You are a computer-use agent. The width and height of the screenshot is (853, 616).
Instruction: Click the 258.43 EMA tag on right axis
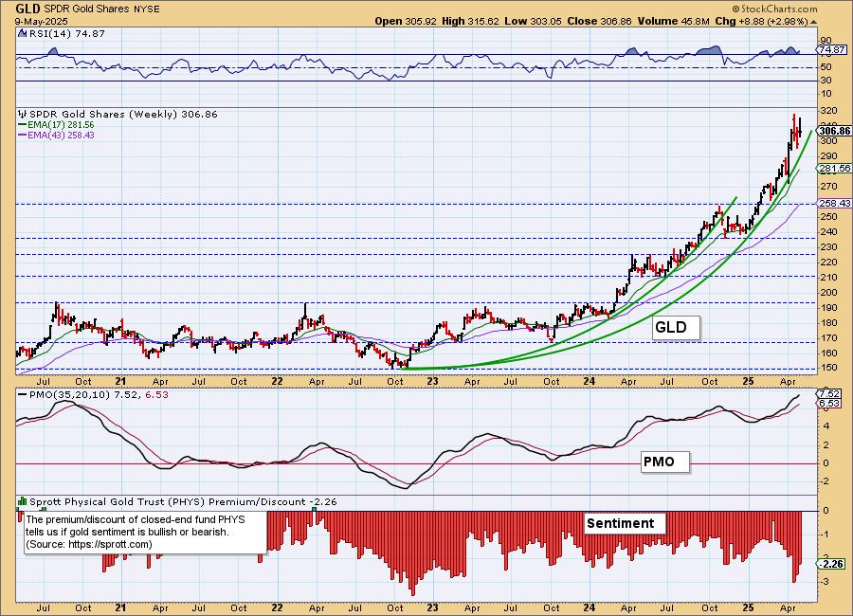click(x=834, y=203)
